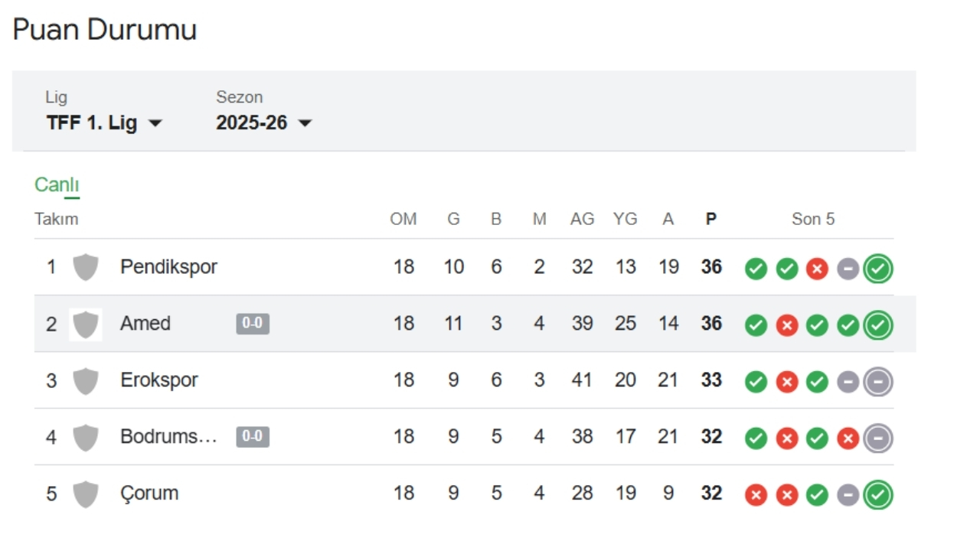Viewport: 980px width, 551px height.
Task: Click Erokspor's latest circled draw icon
Action: click(878, 382)
